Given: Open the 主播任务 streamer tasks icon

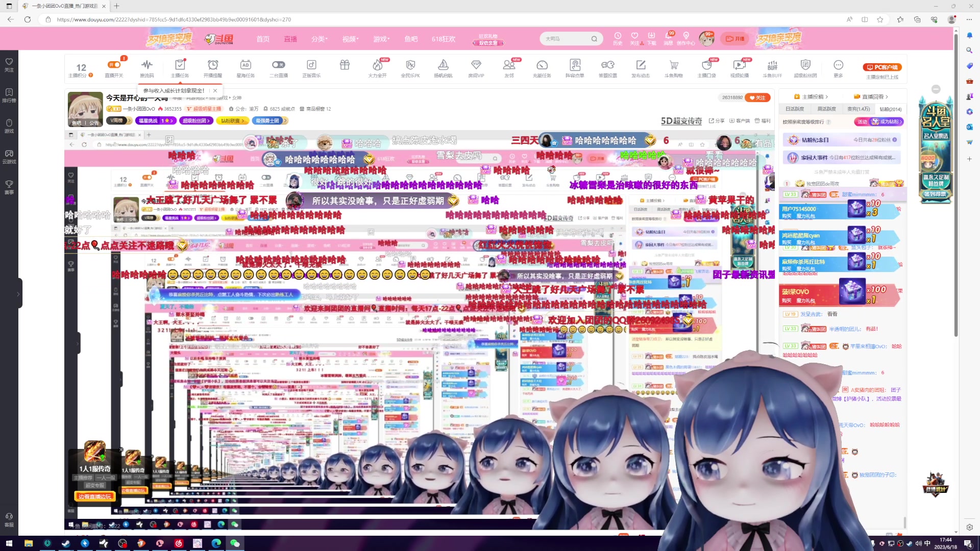Looking at the screenshot, I should 180,65.
